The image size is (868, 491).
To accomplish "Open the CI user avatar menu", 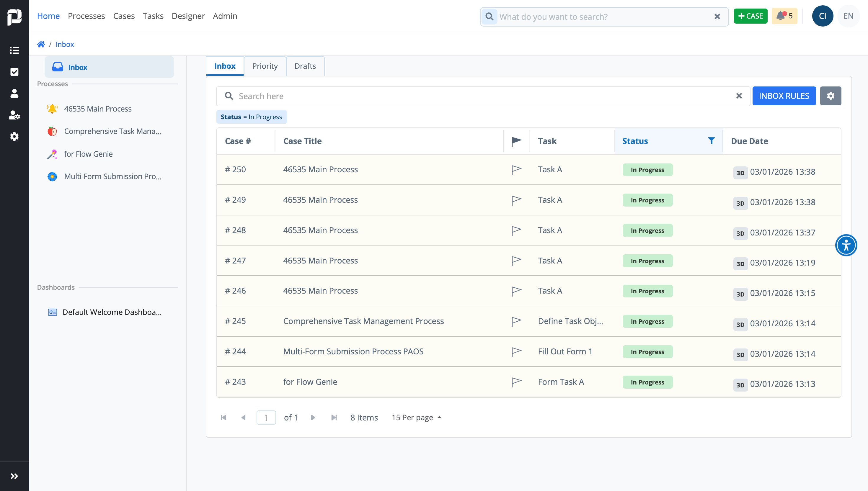I will pyautogui.click(x=822, y=16).
